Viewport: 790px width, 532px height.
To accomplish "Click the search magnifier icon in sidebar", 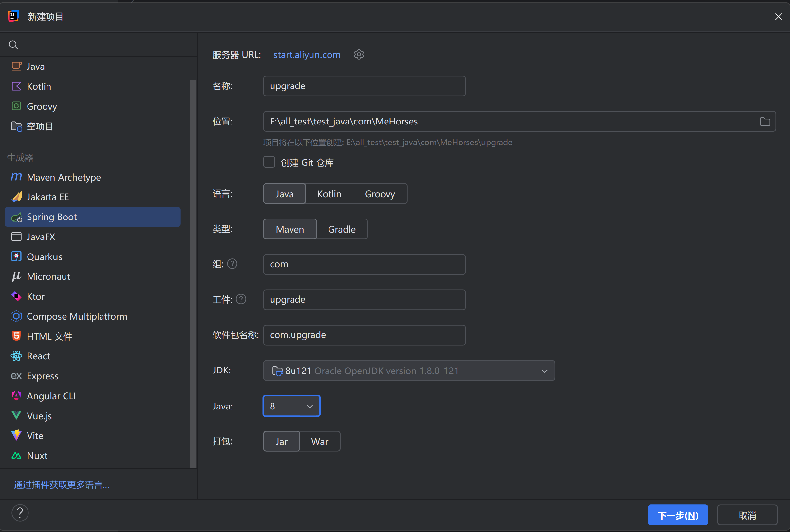I will coord(13,45).
